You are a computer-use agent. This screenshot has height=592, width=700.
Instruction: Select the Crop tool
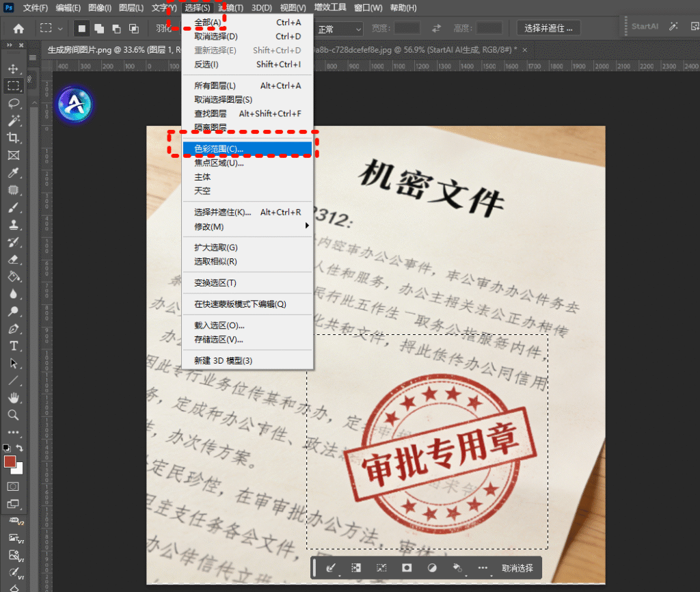(x=13, y=138)
